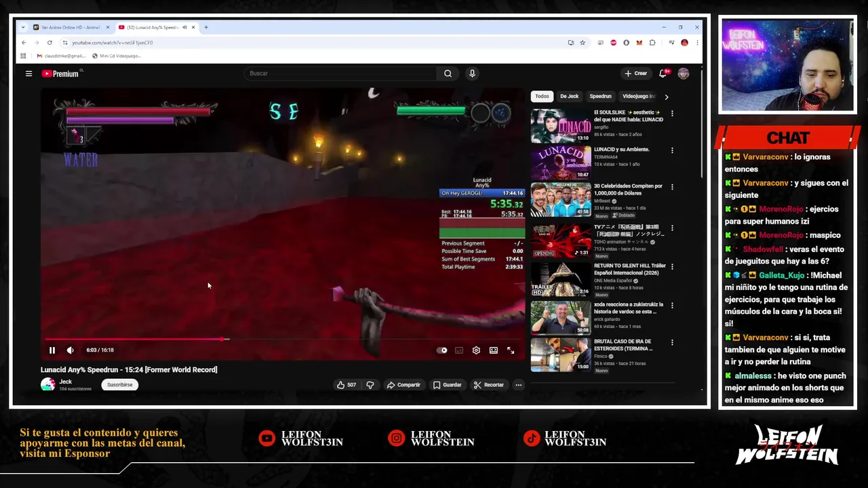Reload the YouTube page
The image size is (868, 488).
[x=50, y=42]
